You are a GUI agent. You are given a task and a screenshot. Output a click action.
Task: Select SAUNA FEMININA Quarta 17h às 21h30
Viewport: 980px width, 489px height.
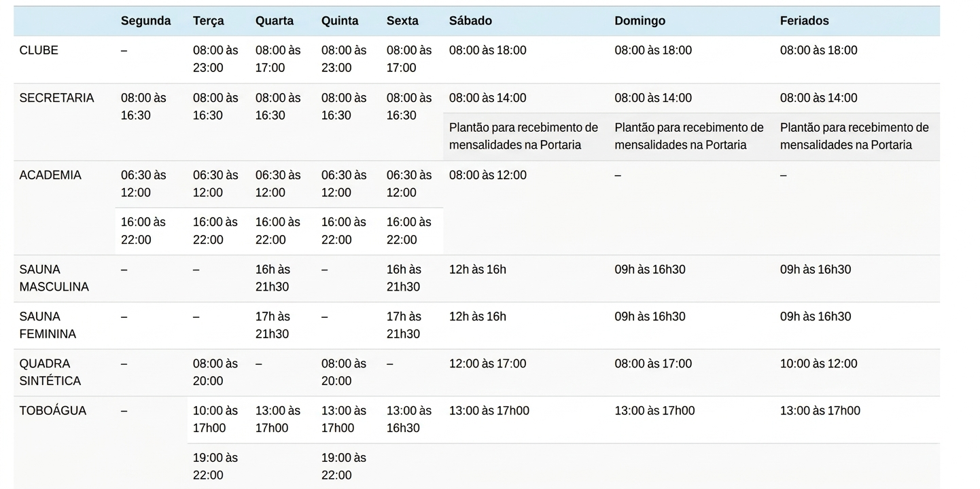point(273,325)
